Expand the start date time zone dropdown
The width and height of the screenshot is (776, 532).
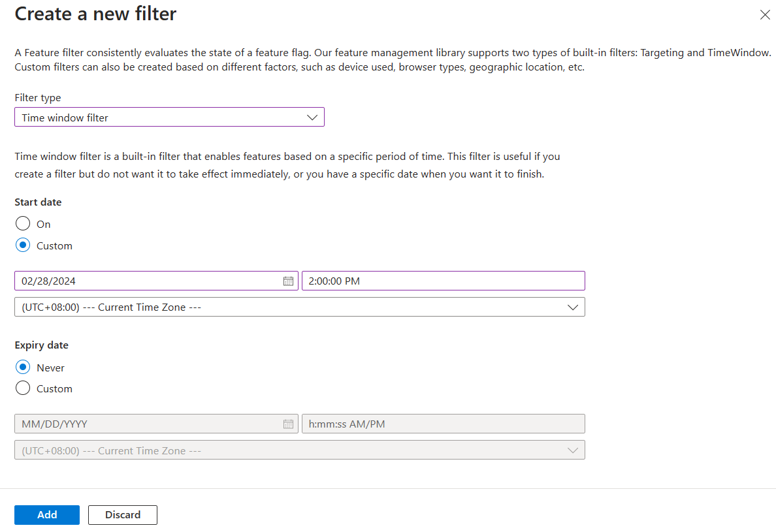[300, 307]
